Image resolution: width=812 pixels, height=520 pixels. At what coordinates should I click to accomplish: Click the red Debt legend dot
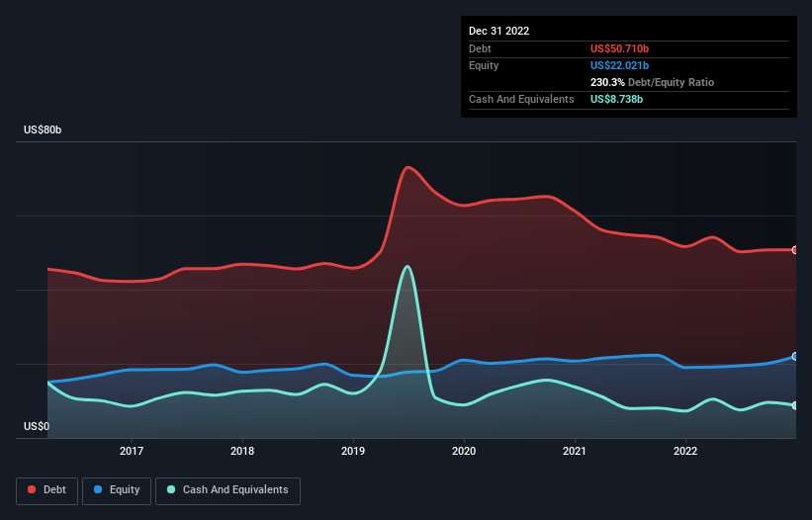coord(32,489)
